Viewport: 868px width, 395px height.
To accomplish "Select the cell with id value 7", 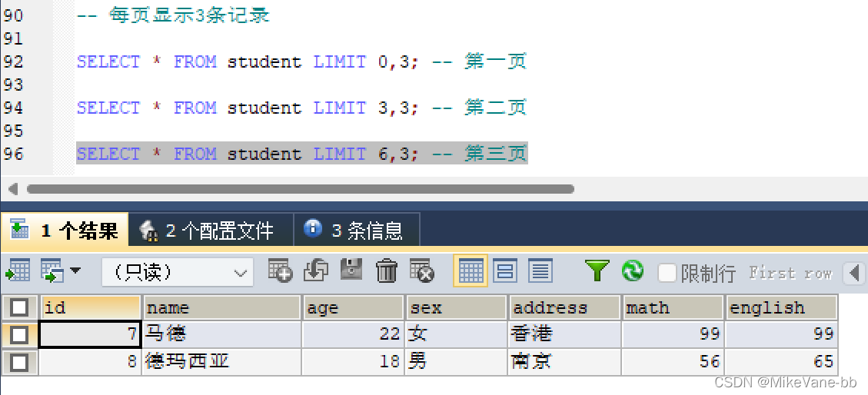I will 90,334.
